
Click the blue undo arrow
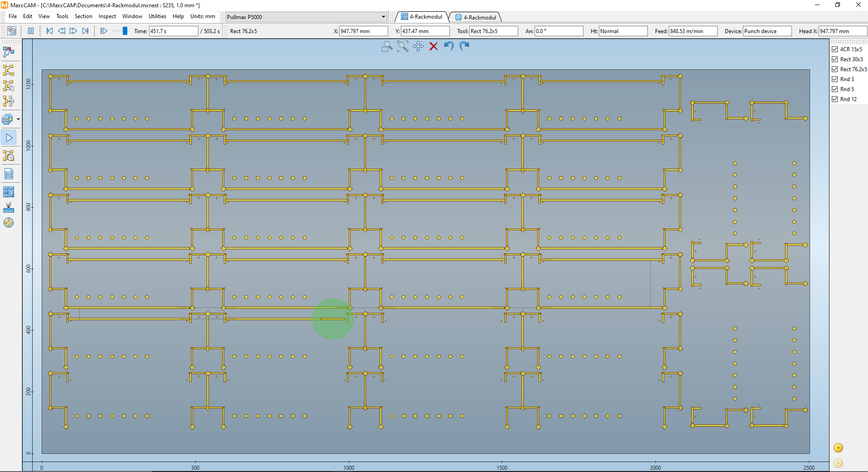[448, 46]
